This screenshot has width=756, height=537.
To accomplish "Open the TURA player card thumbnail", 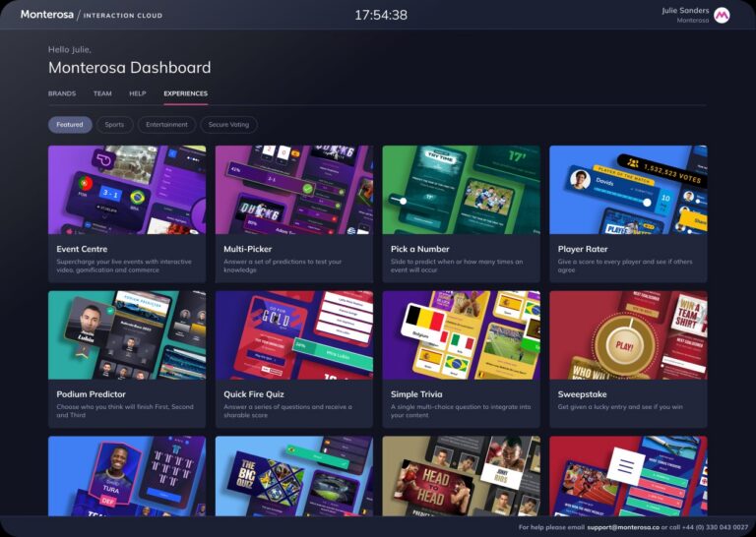I will click(127, 476).
